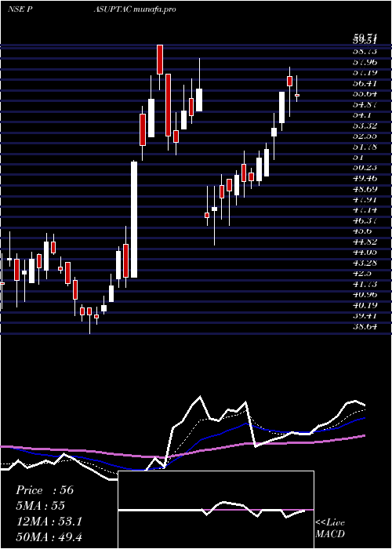Select the "12MA : 53.1" readout

49,522
